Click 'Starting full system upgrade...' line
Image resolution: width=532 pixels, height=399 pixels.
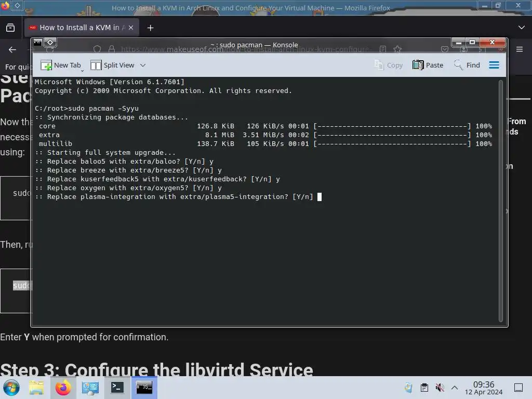(105, 153)
